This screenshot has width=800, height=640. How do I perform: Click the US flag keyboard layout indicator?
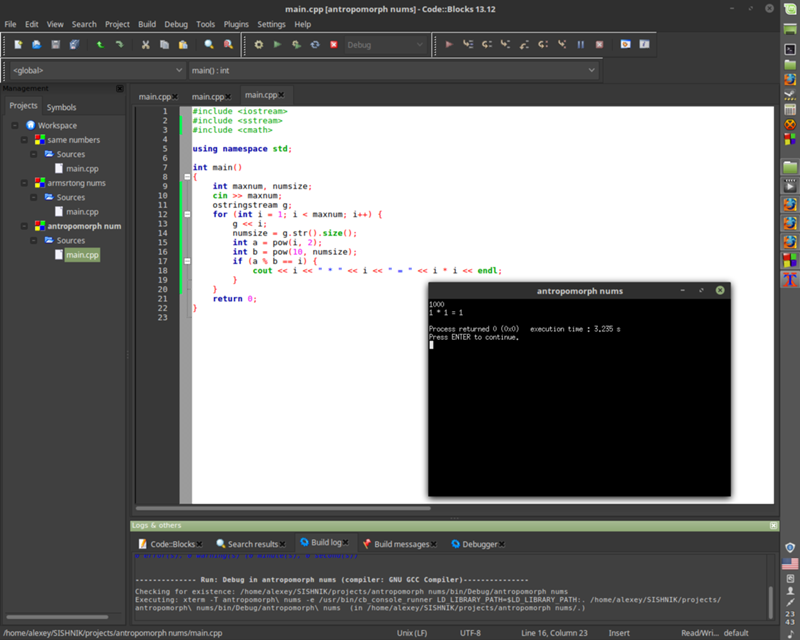(790, 563)
